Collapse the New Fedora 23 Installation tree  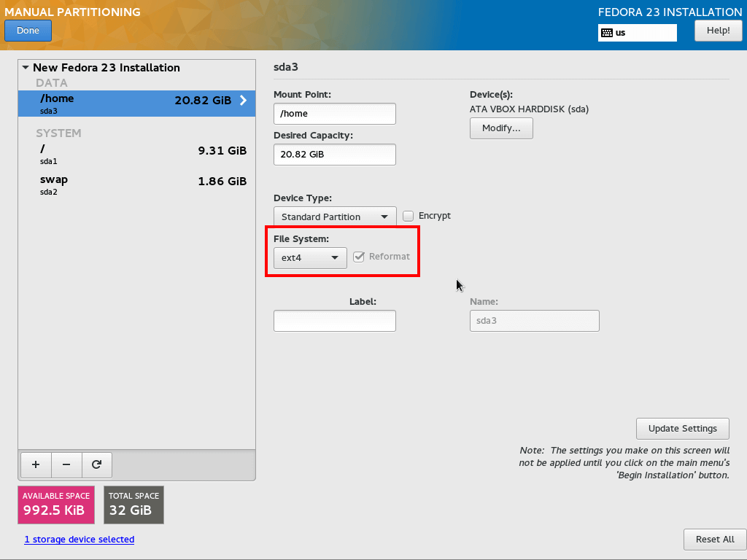point(26,68)
